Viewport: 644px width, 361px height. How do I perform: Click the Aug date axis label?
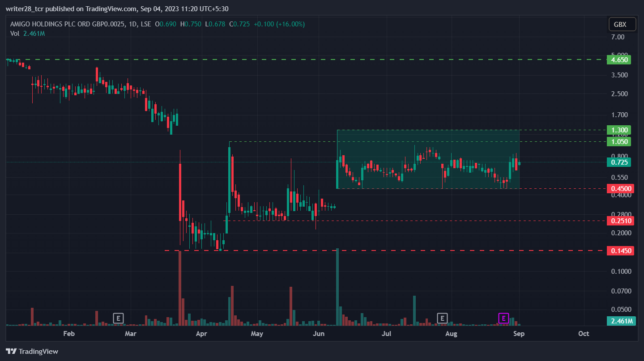[452, 334]
